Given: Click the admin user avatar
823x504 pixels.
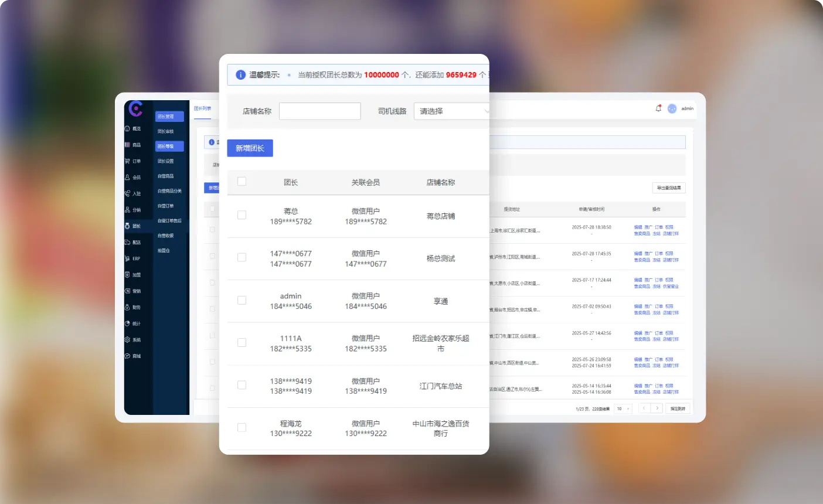Looking at the screenshot, I should (672, 108).
